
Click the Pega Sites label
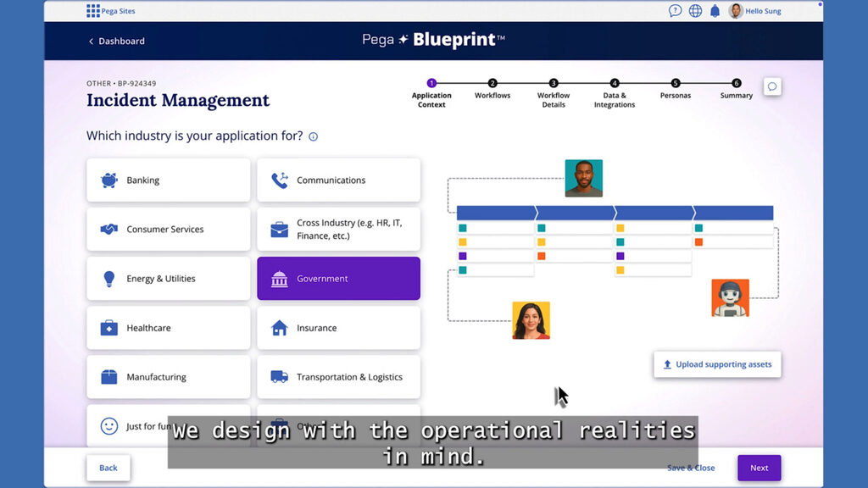[x=118, y=11]
